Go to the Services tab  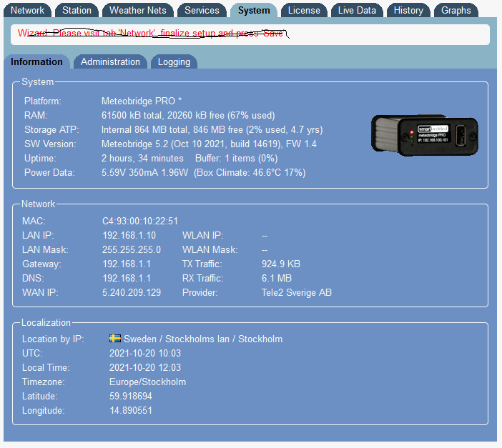(202, 10)
